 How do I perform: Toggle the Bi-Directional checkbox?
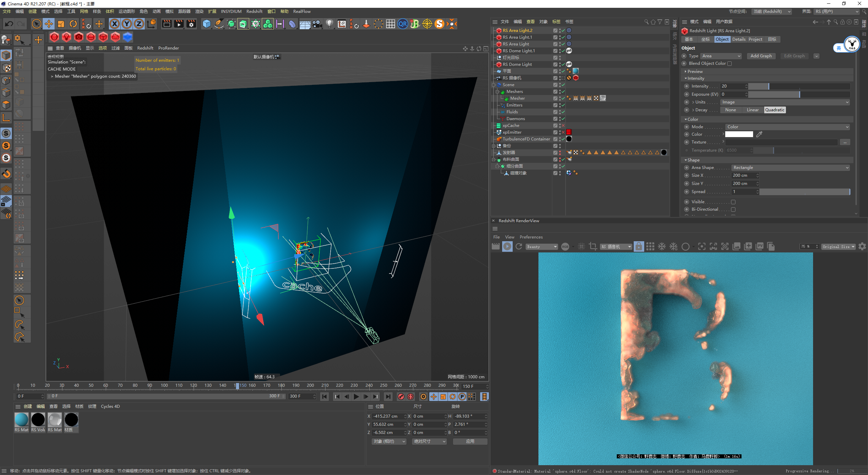tap(733, 210)
